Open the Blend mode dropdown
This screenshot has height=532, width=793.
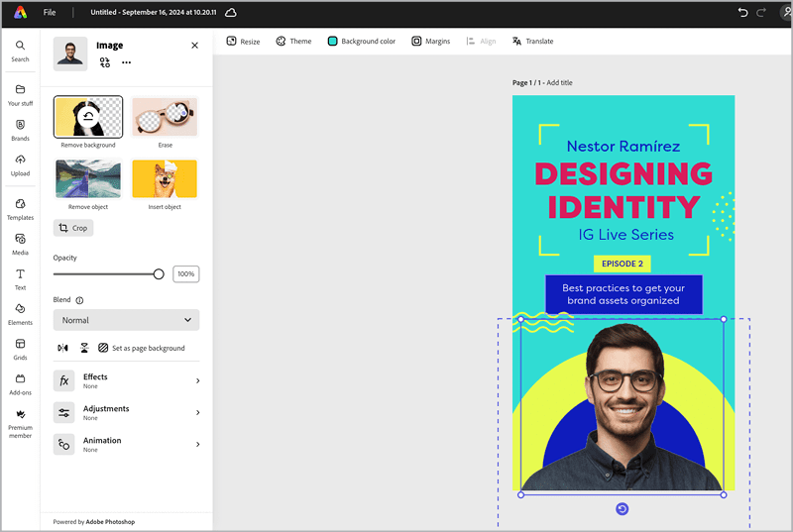click(126, 320)
